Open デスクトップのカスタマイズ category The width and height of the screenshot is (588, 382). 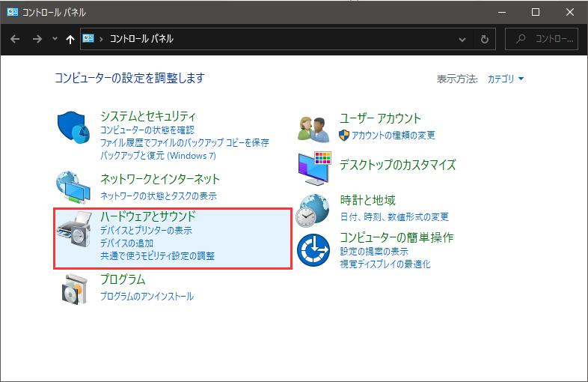pyautogui.click(x=397, y=165)
